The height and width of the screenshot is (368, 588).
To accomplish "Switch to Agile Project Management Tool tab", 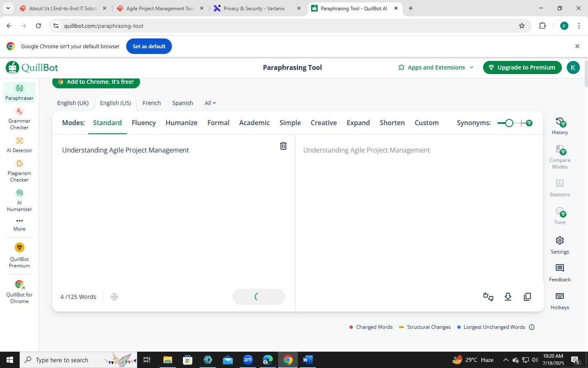I will [x=160, y=8].
